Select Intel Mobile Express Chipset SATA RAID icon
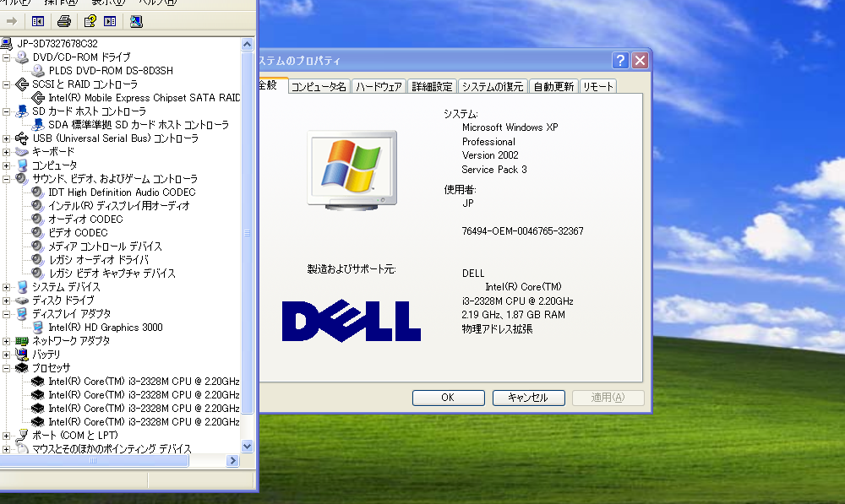The height and width of the screenshot is (504, 845). (38, 97)
